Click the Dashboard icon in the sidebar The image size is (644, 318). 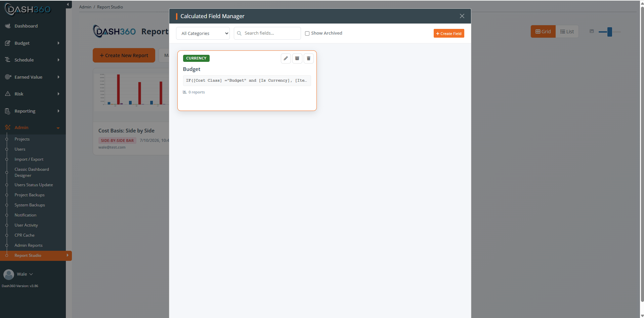click(x=8, y=26)
